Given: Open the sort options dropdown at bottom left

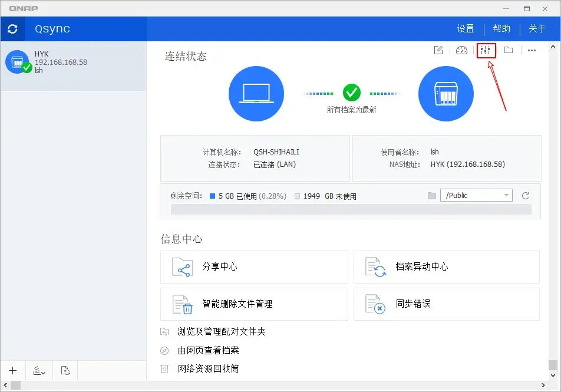Looking at the screenshot, I should (39, 370).
